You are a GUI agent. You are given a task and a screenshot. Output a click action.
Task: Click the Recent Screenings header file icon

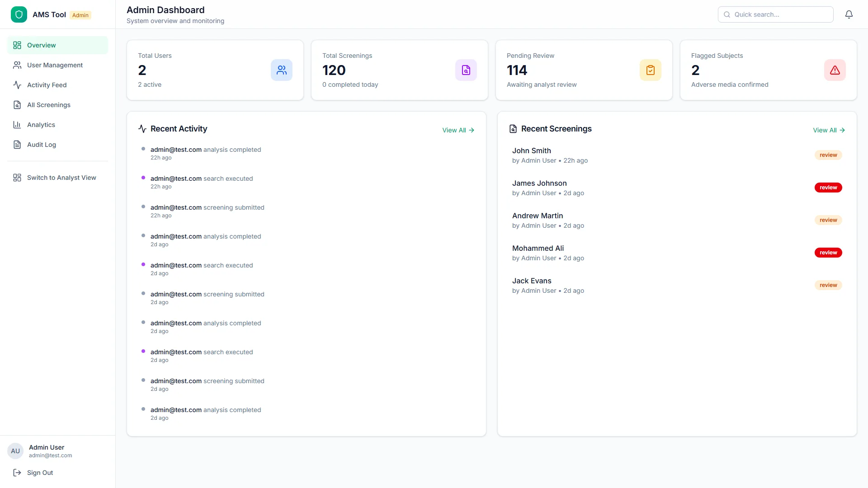(x=513, y=129)
